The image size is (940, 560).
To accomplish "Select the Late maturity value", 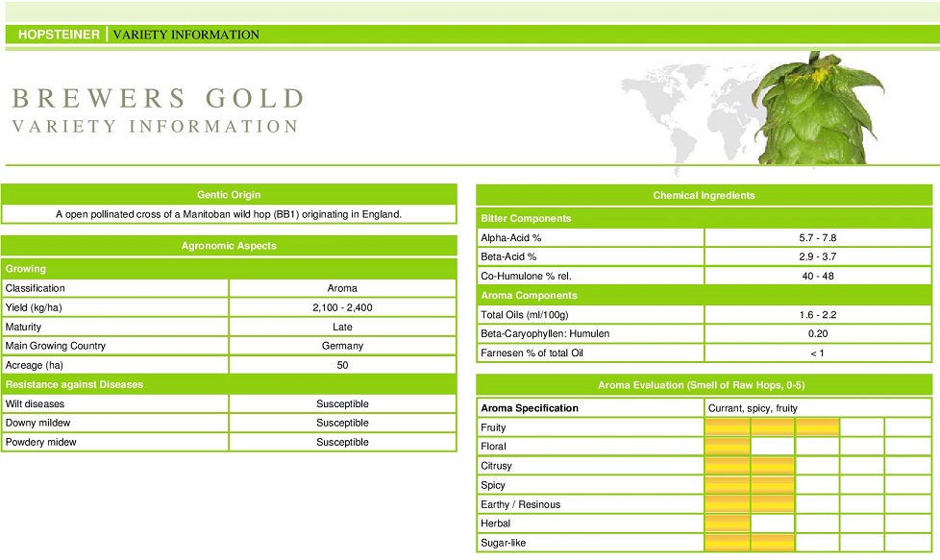I will tap(342, 327).
